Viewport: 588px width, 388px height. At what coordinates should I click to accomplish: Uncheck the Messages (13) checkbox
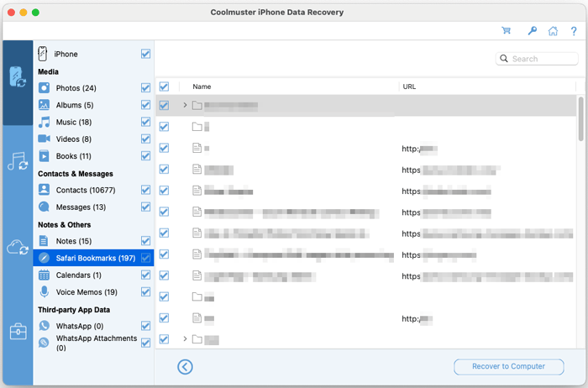point(145,207)
